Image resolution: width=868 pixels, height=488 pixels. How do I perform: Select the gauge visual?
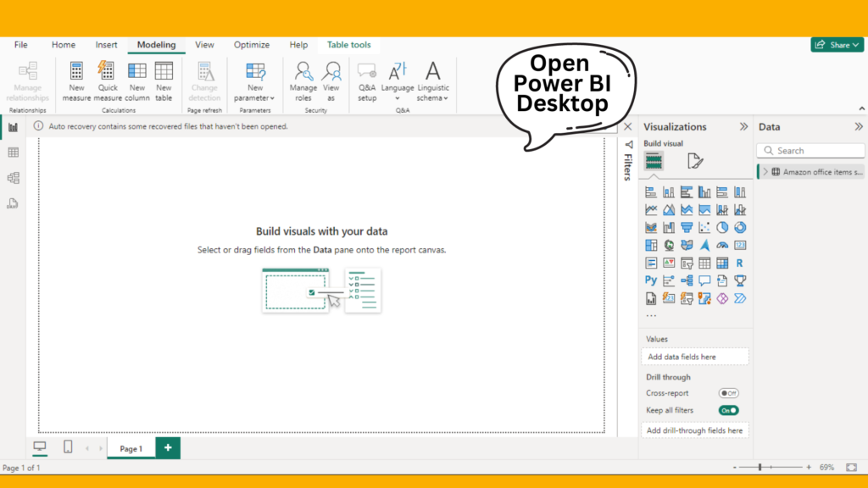coord(722,245)
